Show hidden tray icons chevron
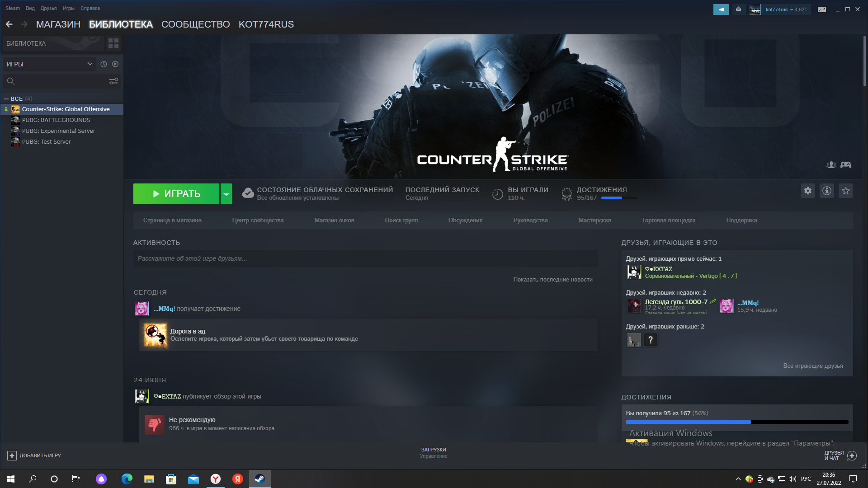This screenshot has height=488, width=868. 738,479
